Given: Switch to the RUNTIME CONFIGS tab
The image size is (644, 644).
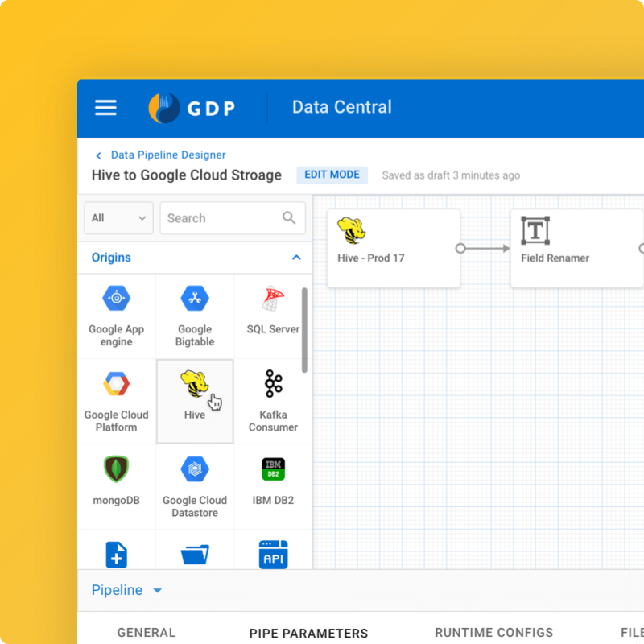Looking at the screenshot, I should point(493,633).
